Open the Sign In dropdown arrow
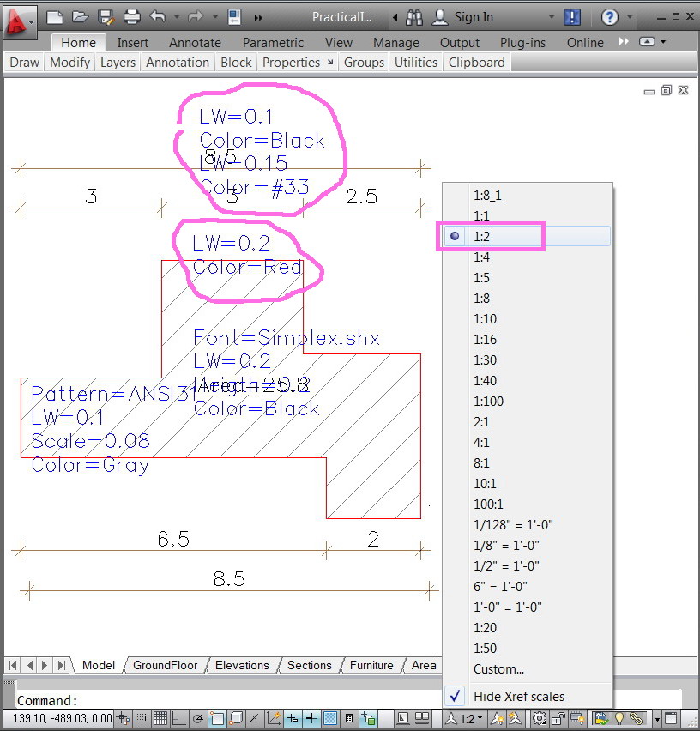 pos(552,17)
